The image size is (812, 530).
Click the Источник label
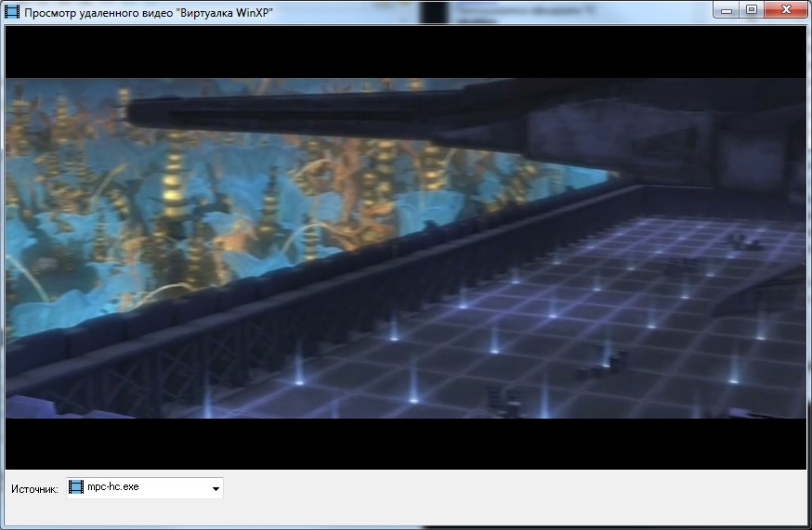35,488
